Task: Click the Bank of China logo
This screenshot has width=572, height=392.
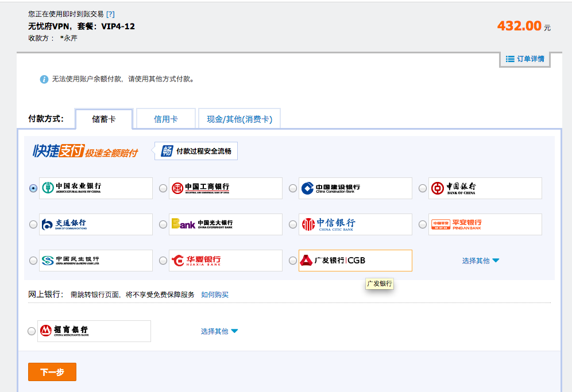Action: [x=485, y=188]
